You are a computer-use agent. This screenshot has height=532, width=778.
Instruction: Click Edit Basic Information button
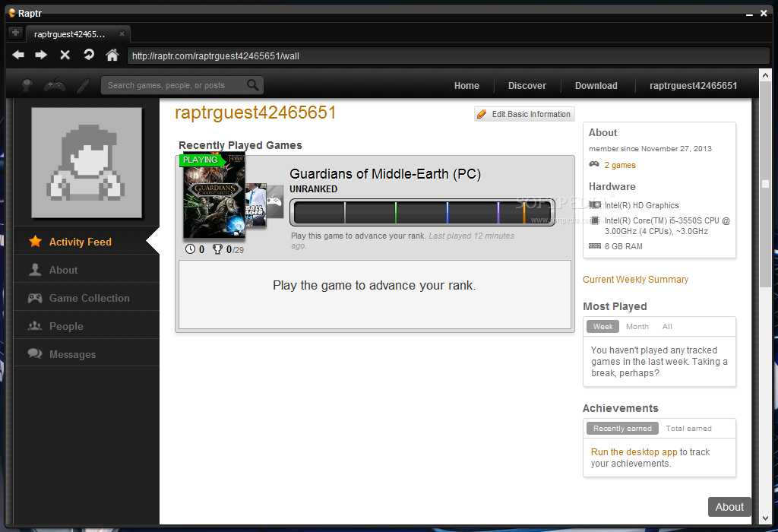(x=524, y=114)
